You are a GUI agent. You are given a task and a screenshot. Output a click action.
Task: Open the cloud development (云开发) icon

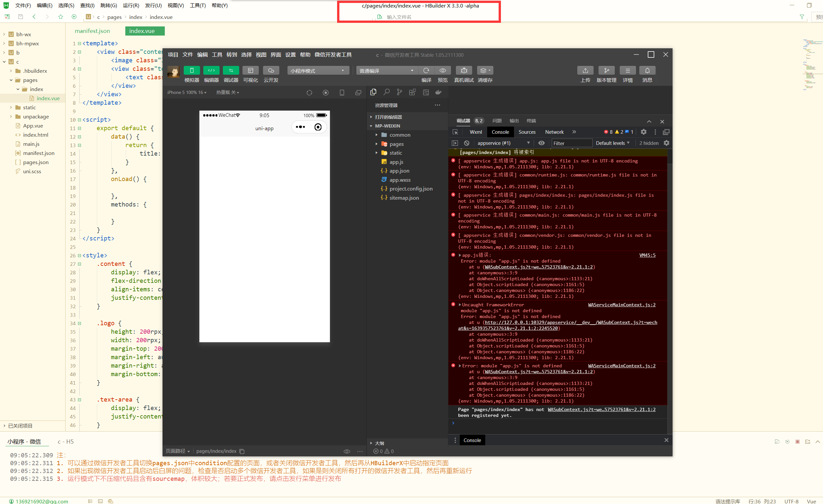pos(271,70)
